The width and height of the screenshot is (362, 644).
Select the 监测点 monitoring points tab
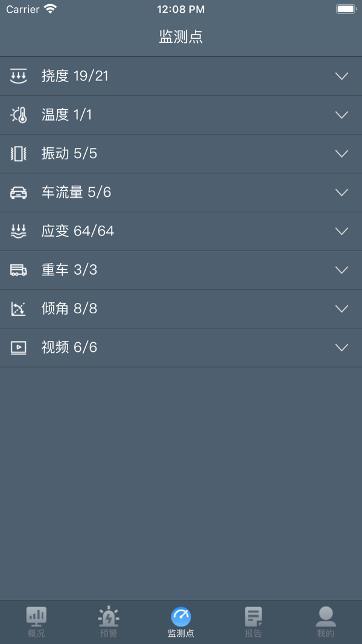181,622
